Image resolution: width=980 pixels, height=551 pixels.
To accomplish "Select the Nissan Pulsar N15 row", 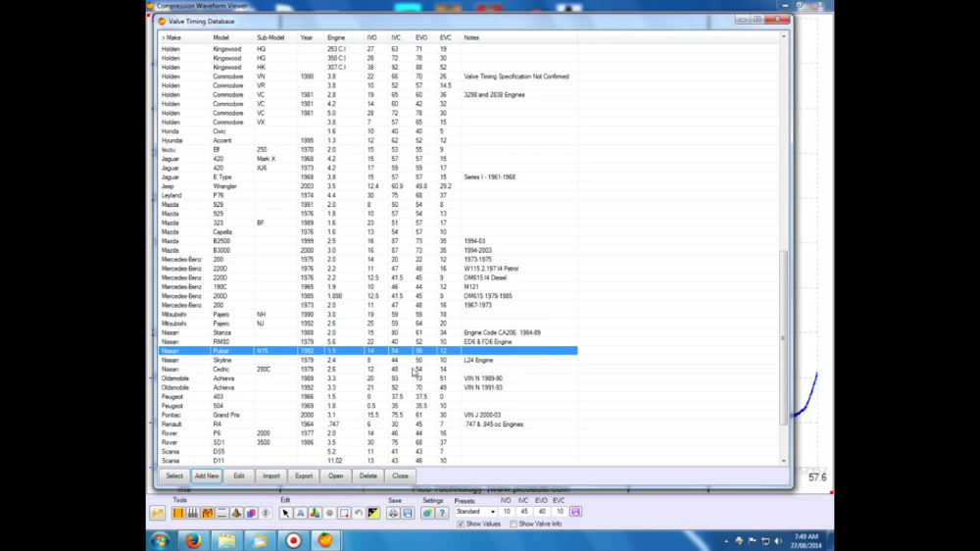I will [368, 351].
